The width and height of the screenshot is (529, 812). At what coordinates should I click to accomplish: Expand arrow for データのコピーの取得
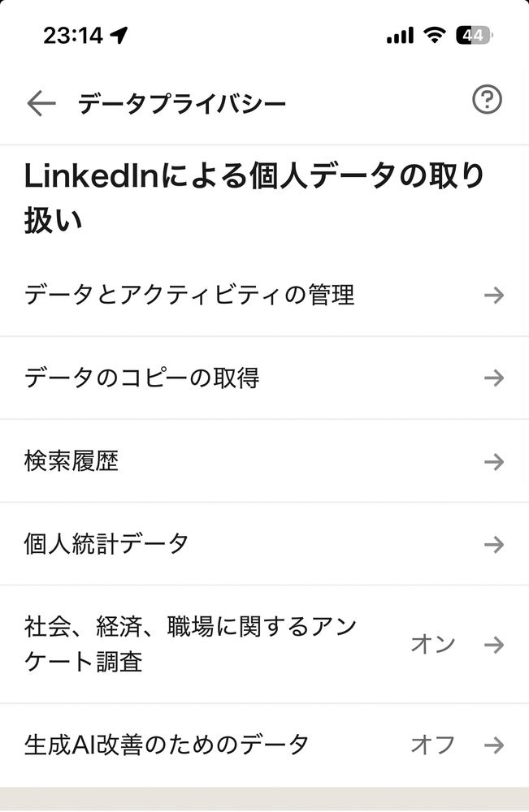(x=494, y=378)
